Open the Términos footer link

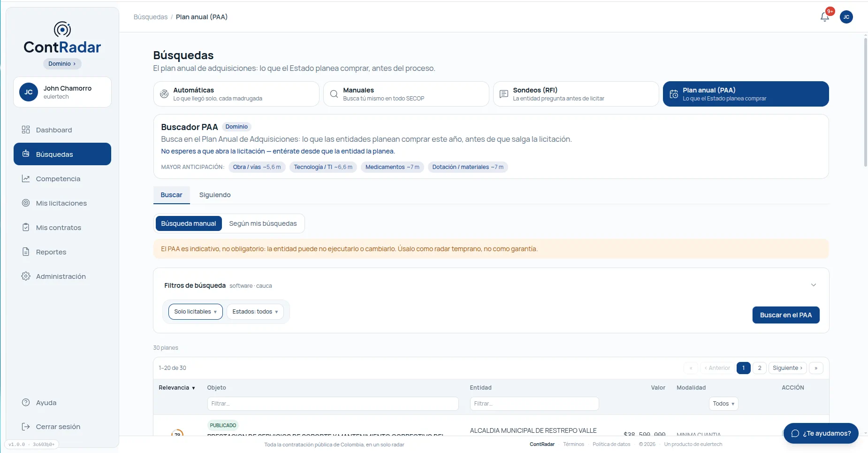click(573, 444)
